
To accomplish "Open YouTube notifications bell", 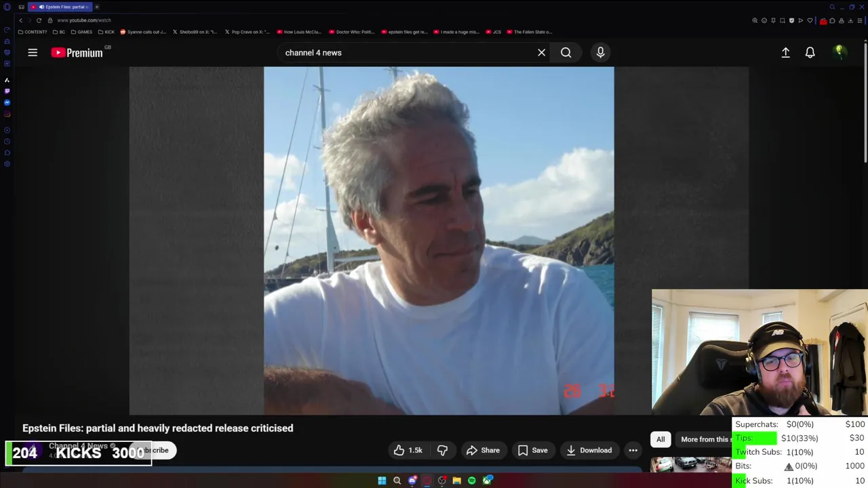I will coord(810,52).
